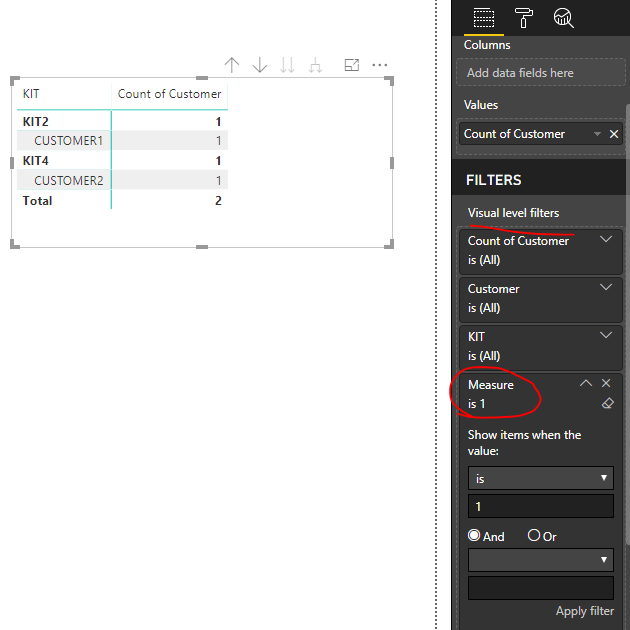Open the Format paint roller tab

(x=524, y=18)
